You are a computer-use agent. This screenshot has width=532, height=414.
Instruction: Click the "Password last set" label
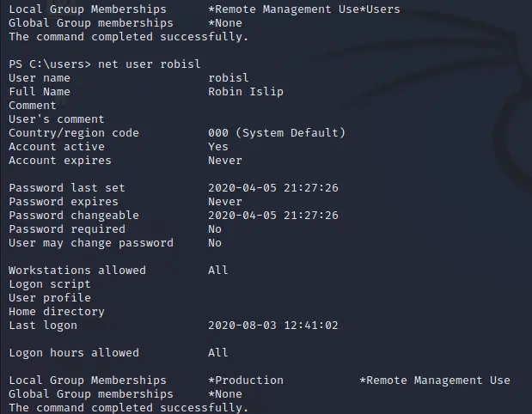tap(67, 188)
